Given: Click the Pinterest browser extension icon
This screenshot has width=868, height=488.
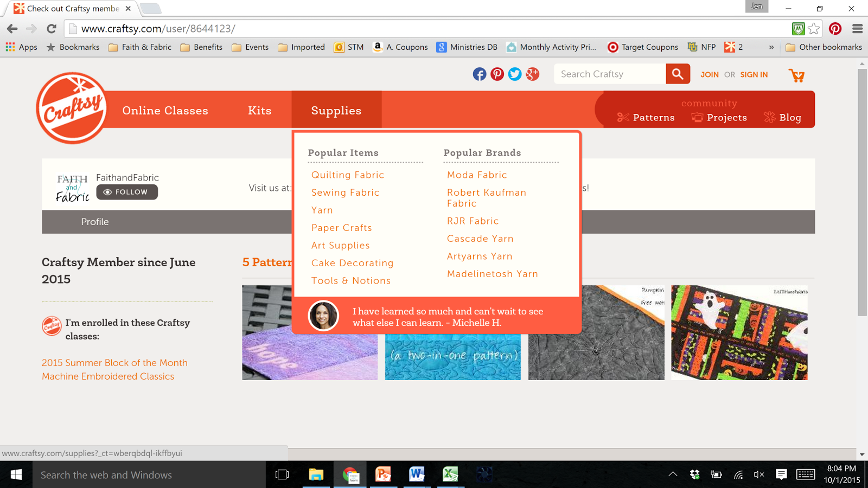Looking at the screenshot, I should click(x=835, y=29).
